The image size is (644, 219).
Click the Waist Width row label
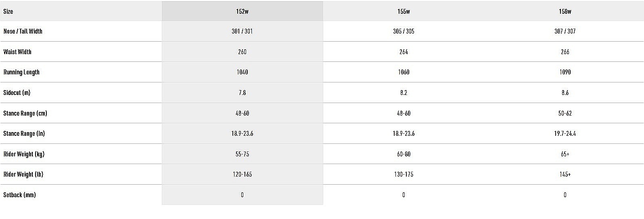(x=17, y=52)
